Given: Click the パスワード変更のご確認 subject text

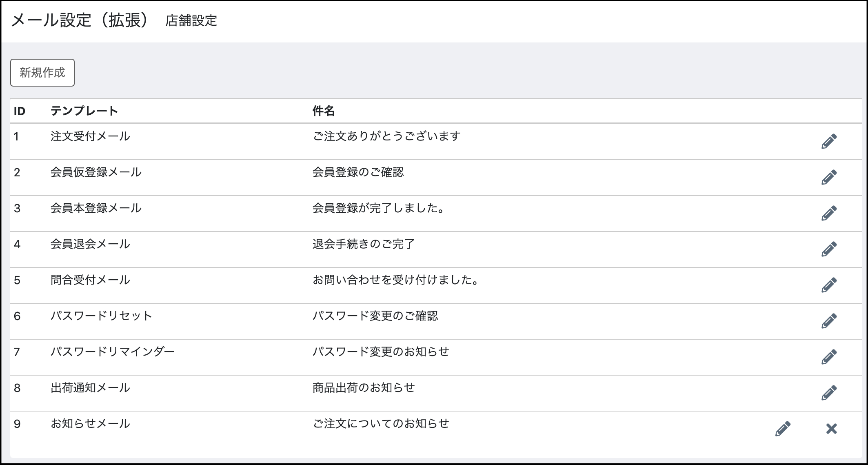Looking at the screenshot, I should (375, 316).
